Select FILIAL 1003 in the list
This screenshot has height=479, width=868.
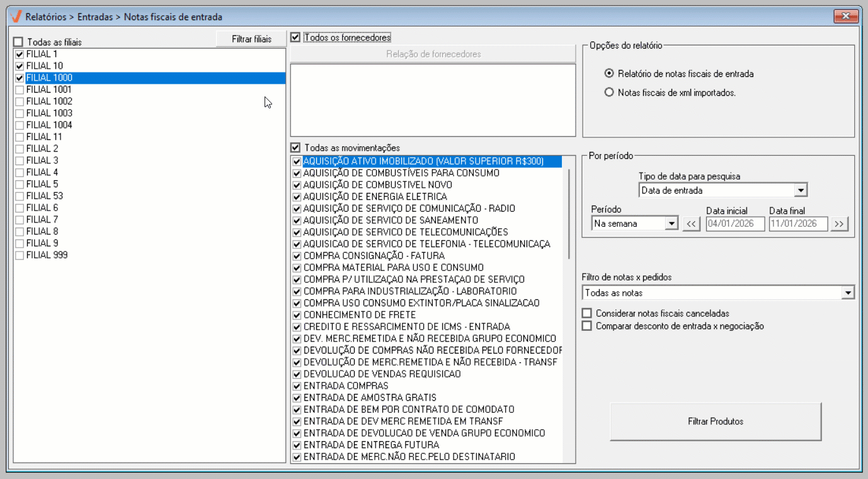(x=49, y=113)
